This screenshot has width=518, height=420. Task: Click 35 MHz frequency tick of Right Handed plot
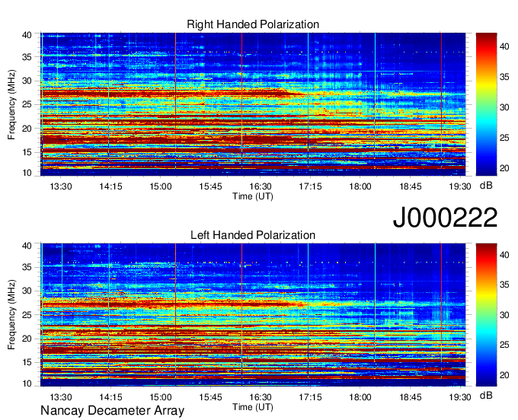[x=27, y=57]
